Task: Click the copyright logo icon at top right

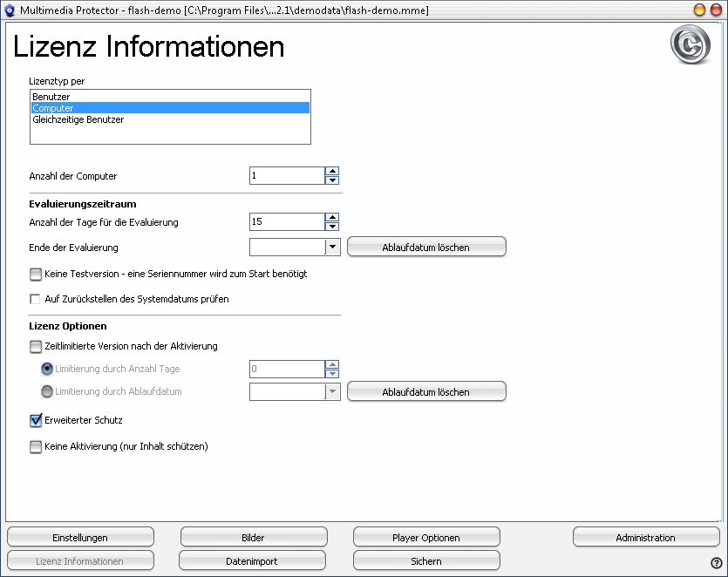Action: (x=690, y=45)
